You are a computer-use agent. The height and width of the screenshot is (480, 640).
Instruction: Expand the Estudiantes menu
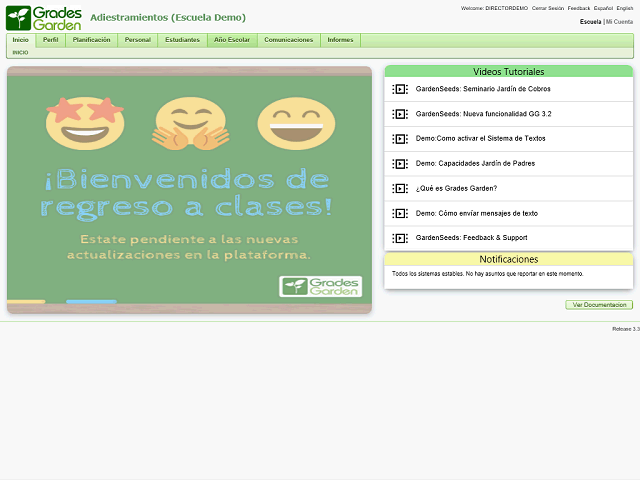(x=182, y=40)
